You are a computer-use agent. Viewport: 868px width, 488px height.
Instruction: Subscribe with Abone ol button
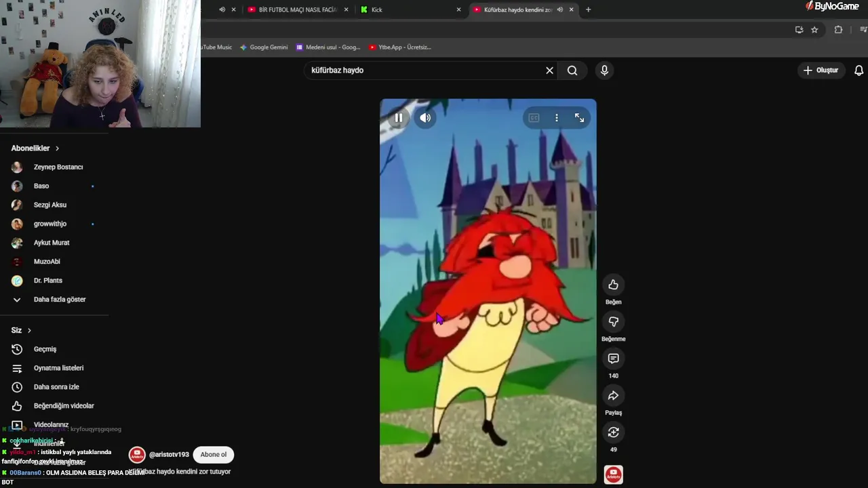pyautogui.click(x=214, y=455)
